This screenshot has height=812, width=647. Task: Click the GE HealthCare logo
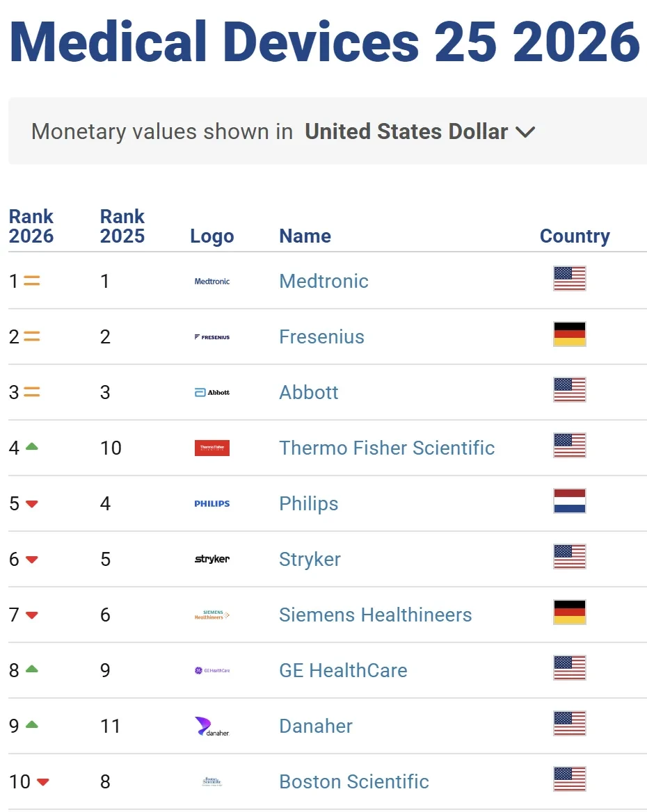point(212,671)
